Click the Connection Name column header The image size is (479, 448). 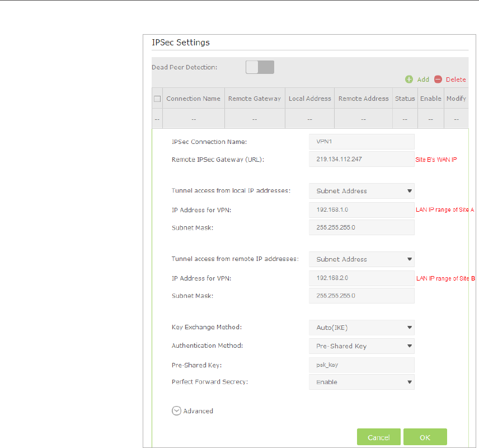(x=193, y=99)
